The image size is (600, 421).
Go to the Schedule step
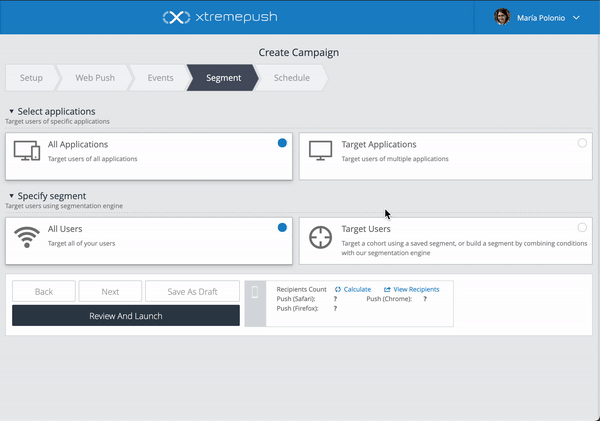tap(292, 78)
